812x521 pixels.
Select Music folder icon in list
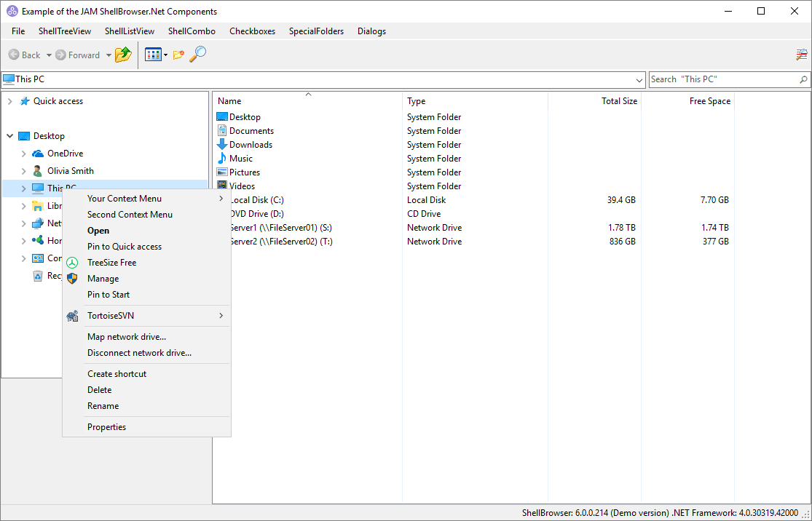click(221, 159)
